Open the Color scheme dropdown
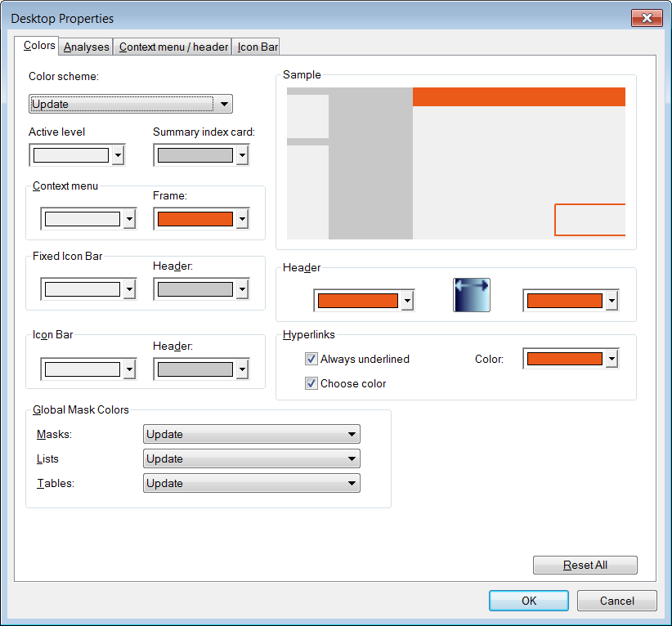 (x=131, y=104)
